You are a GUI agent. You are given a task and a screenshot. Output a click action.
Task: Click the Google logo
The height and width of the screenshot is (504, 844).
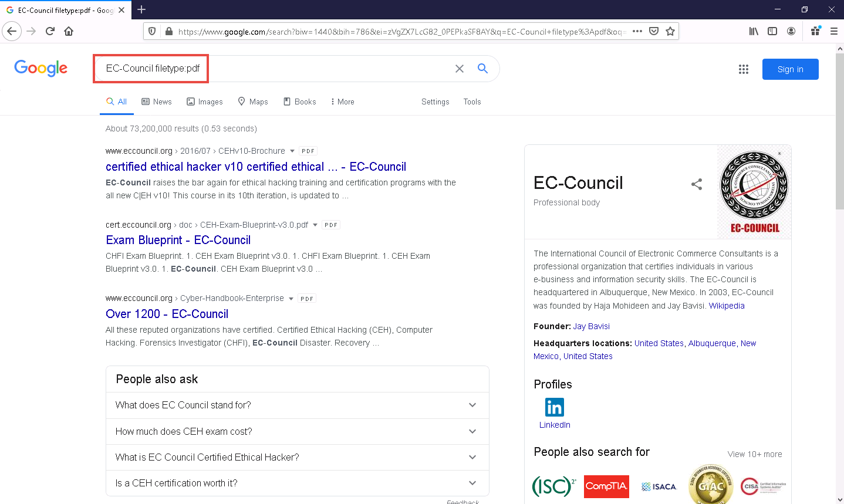pos(41,68)
